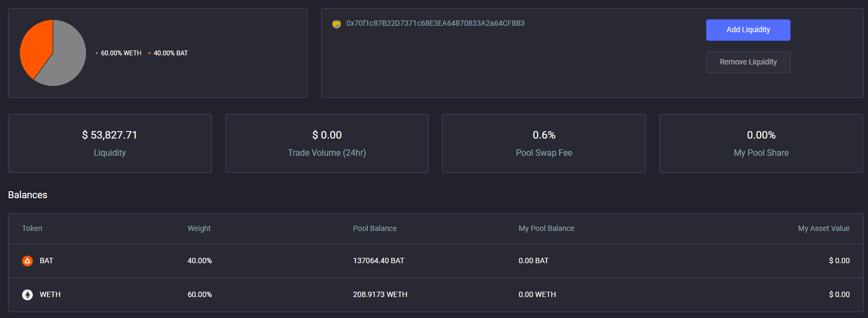Select the Pool Swap Fee card
The image size is (868, 318).
click(544, 143)
